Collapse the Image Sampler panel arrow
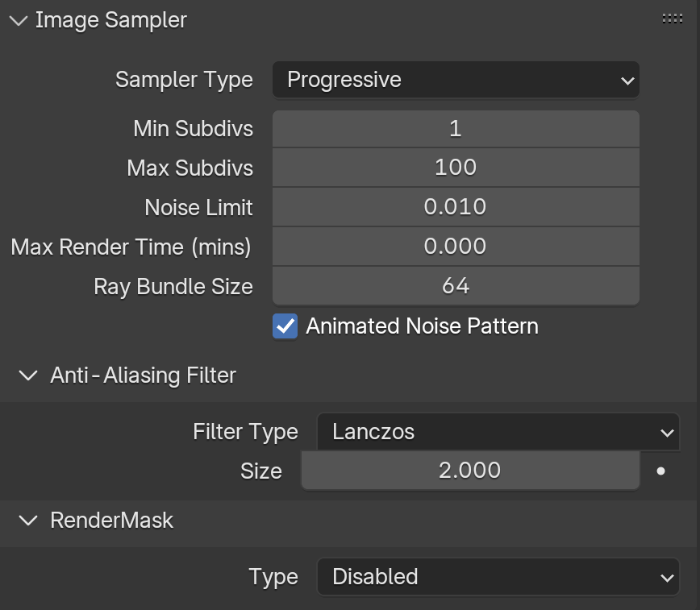The image size is (700, 610). [x=19, y=20]
